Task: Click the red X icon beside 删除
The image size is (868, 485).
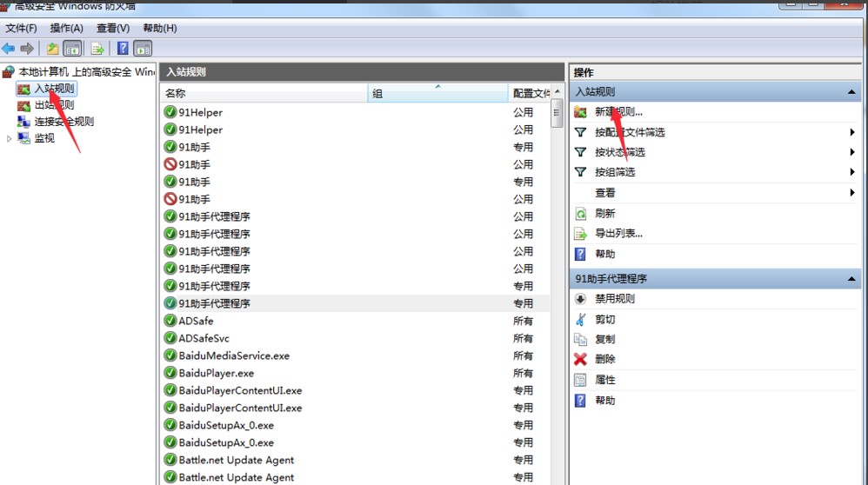Action: tap(580, 360)
